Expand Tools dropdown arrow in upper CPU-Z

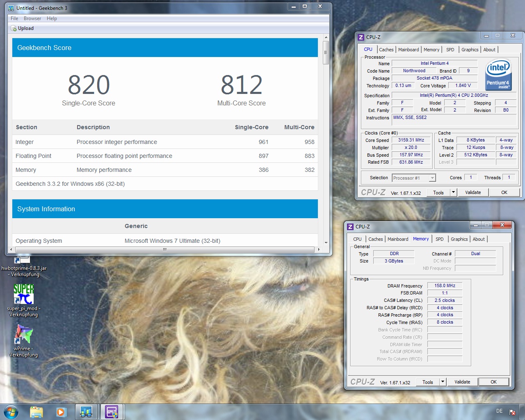tap(453, 192)
